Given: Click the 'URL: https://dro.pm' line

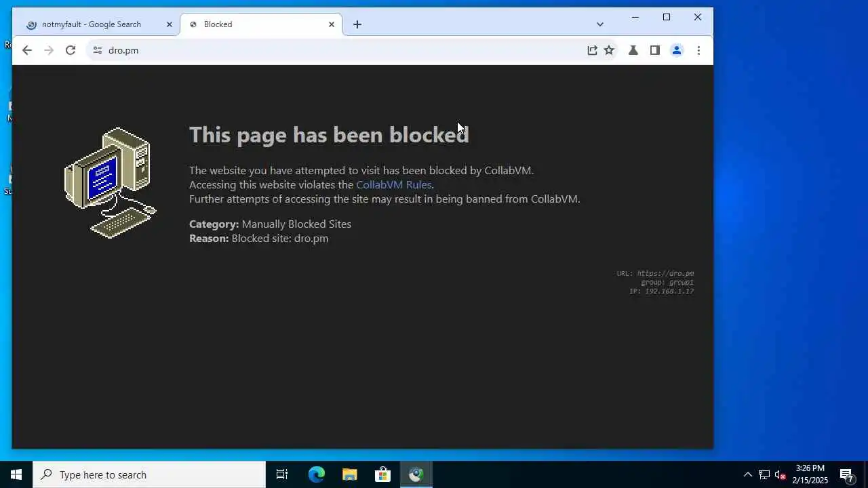Looking at the screenshot, I should coord(655,273).
